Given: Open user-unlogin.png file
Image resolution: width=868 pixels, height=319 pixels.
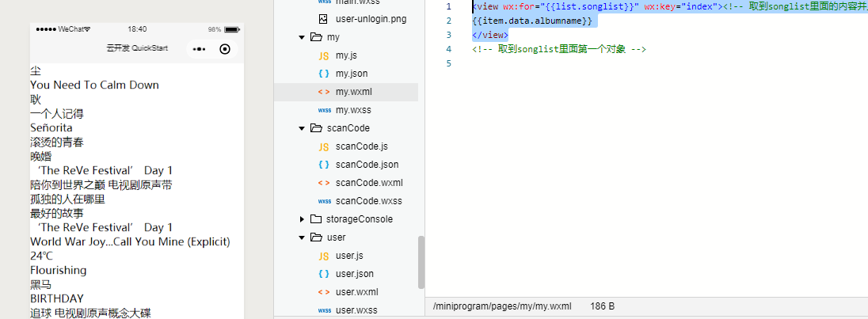Looking at the screenshot, I should point(371,19).
